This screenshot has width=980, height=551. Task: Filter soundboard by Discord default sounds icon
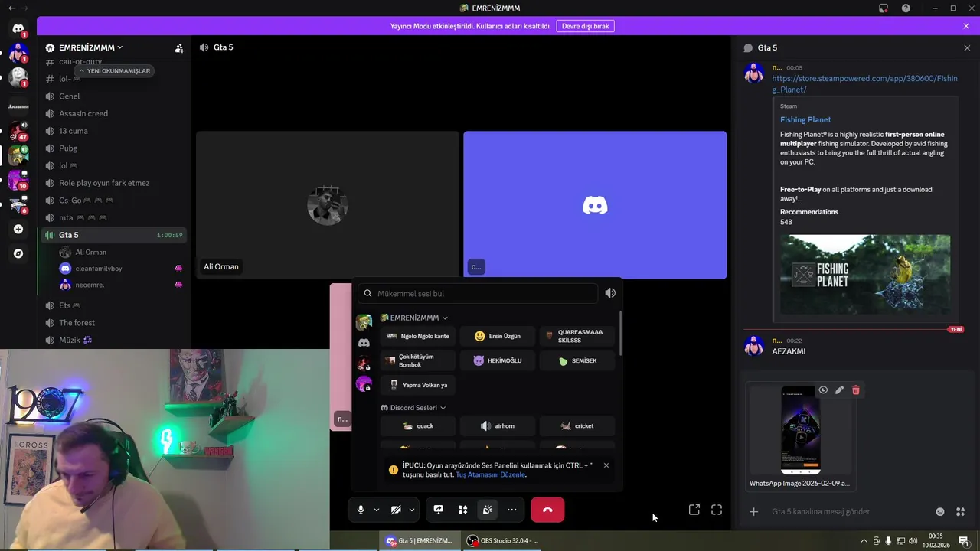pyautogui.click(x=364, y=344)
